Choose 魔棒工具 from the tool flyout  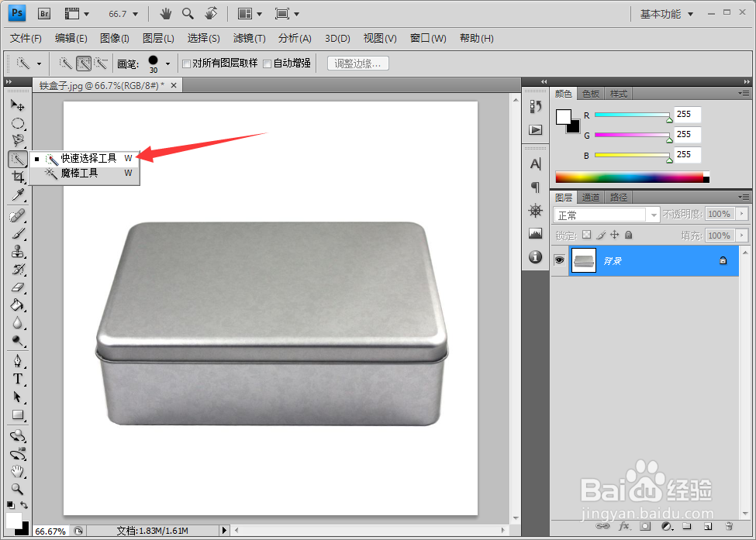(85, 173)
